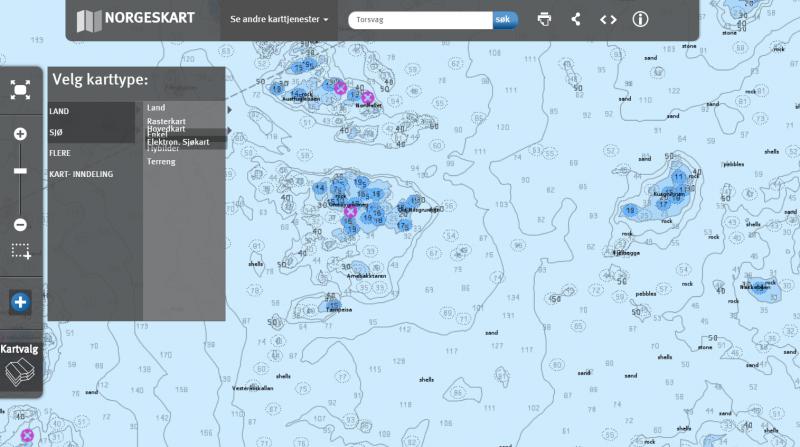Choose the Terreng map type
Image resolution: width=800 pixels, height=447 pixels.
[163, 161]
